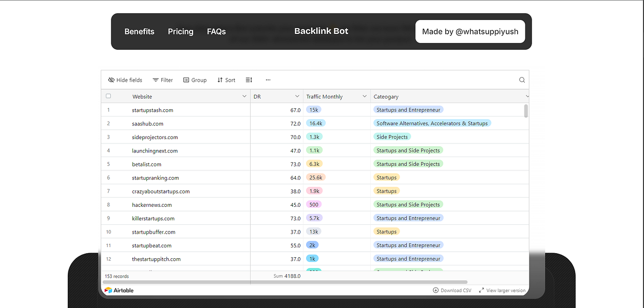Click the Airtable logo

tap(119, 290)
